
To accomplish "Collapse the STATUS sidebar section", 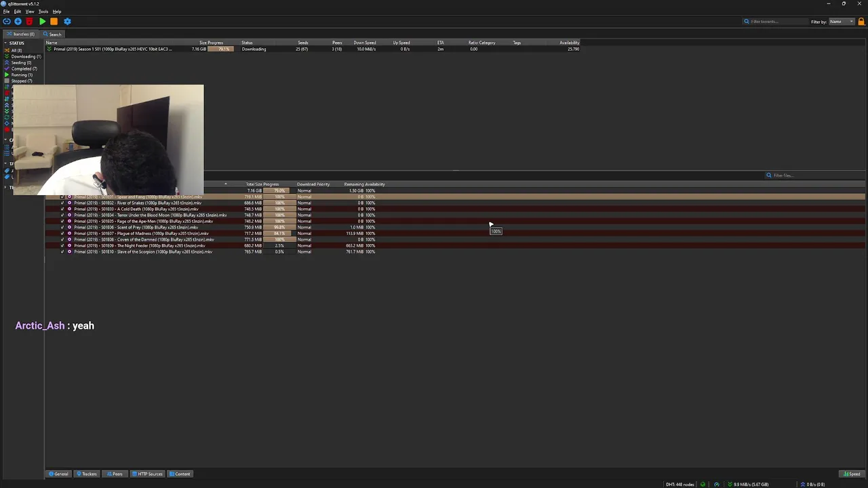I will [x=5, y=43].
